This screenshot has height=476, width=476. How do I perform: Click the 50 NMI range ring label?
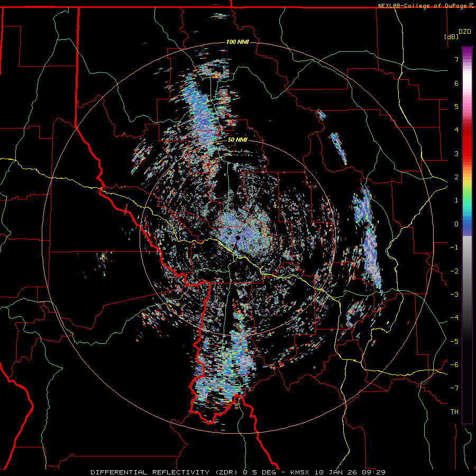point(237,140)
